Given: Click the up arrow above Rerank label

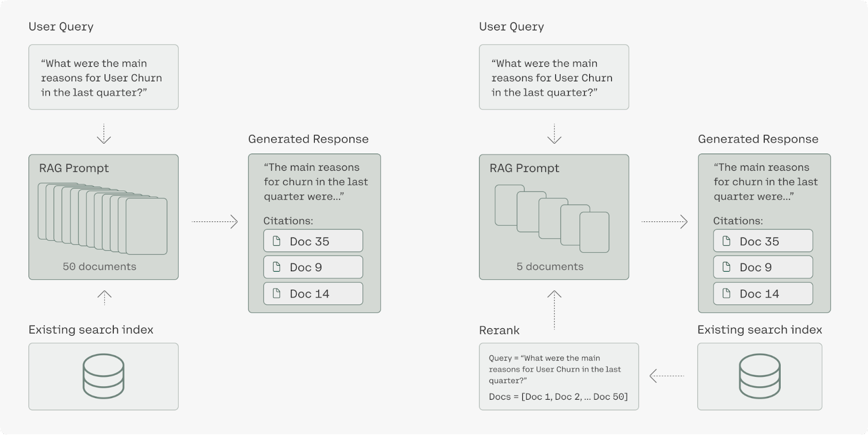Looking at the screenshot, I should [554, 310].
